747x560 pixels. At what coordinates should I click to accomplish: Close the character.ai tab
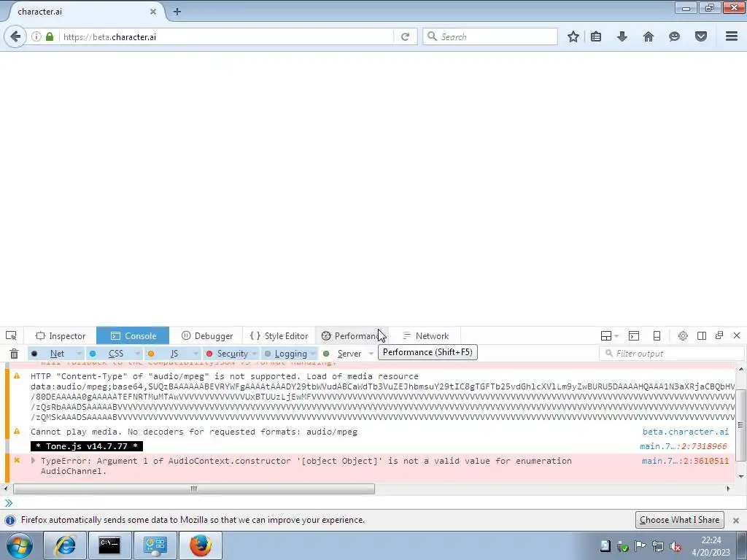click(x=153, y=12)
